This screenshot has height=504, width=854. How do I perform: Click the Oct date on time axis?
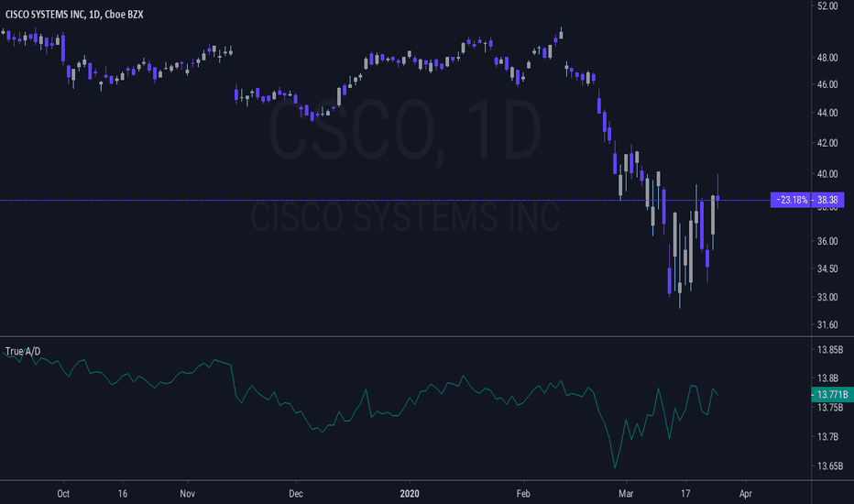[x=63, y=494]
